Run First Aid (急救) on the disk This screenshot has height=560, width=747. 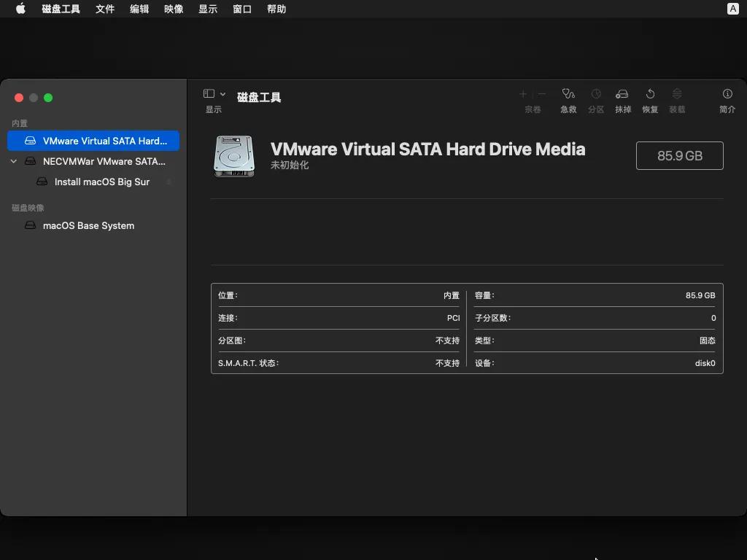pyautogui.click(x=568, y=94)
